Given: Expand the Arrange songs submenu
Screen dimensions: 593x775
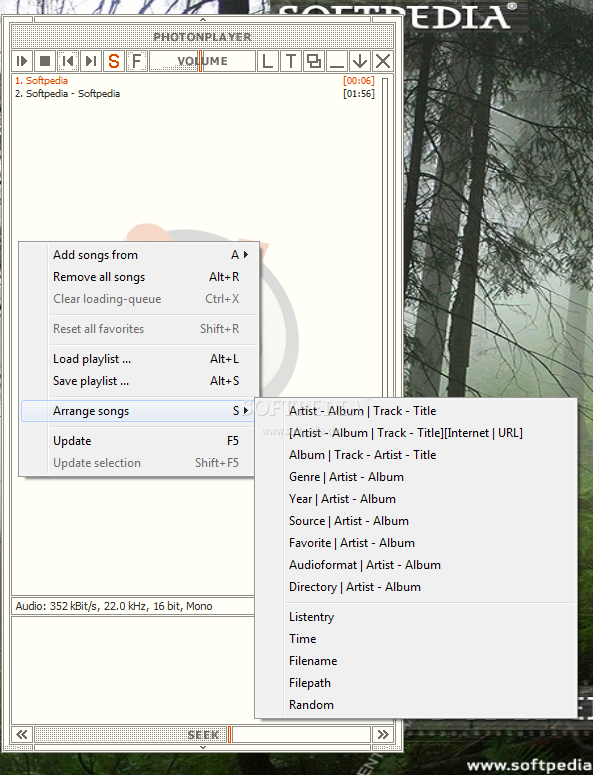Looking at the screenshot, I should click(x=139, y=411).
